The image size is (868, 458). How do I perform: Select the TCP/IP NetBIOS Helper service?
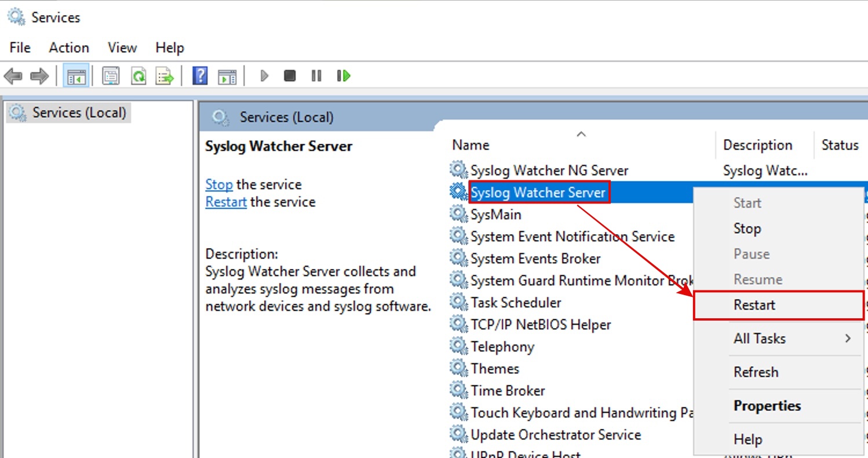[541, 325]
